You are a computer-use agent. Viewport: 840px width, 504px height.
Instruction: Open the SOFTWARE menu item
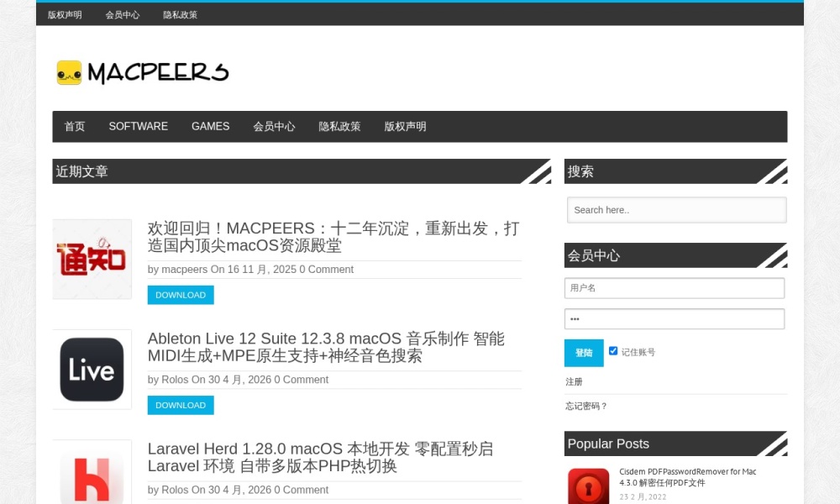click(x=139, y=126)
